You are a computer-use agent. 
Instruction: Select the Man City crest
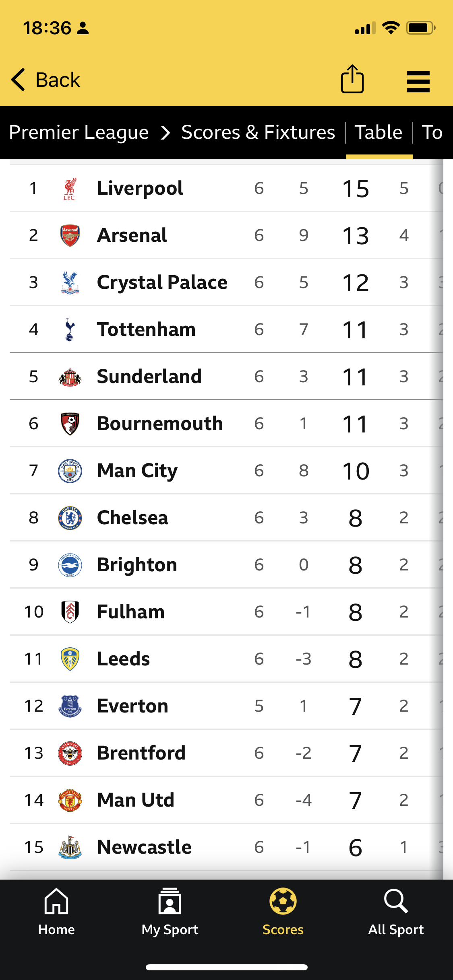tap(70, 471)
